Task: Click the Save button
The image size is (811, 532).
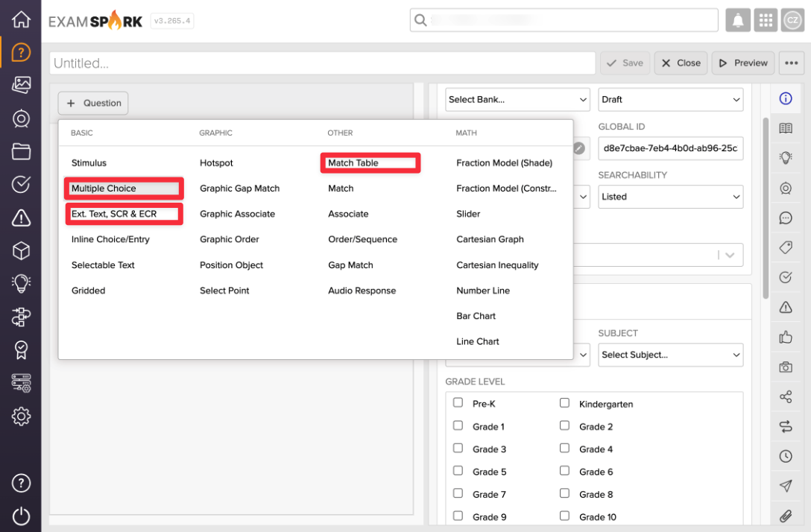Action: tap(625, 63)
